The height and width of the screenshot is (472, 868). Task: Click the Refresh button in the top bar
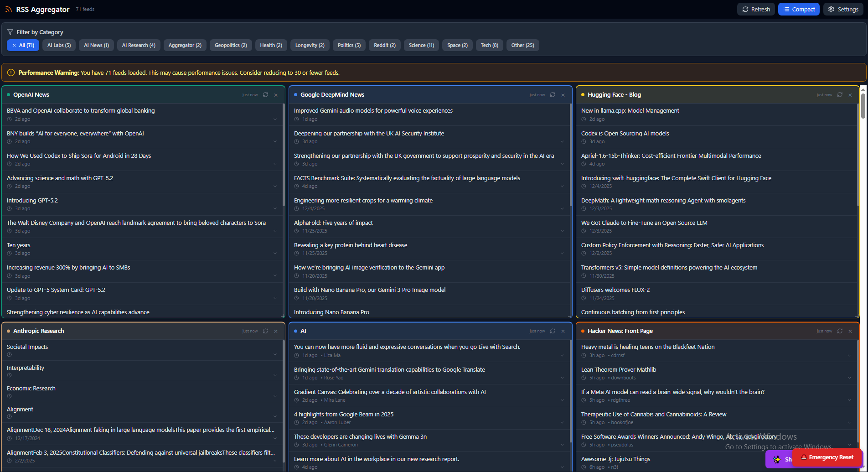(756, 9)
